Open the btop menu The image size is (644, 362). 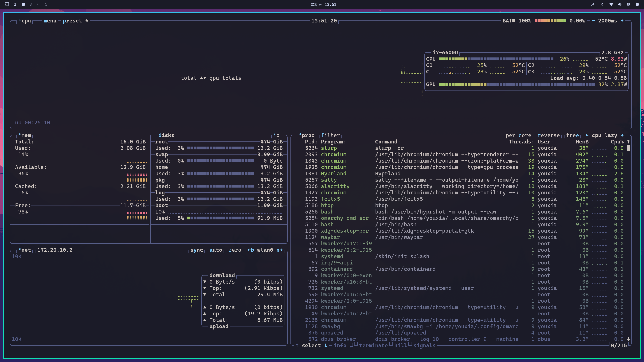50,21
